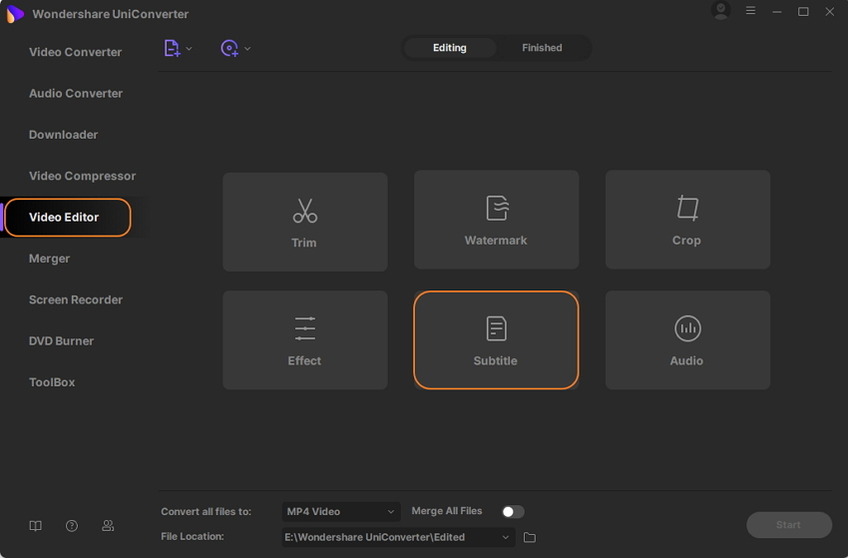Click the Load DVD disc icon
This screenshot has width=848, height=558.
tap(229, 48)
